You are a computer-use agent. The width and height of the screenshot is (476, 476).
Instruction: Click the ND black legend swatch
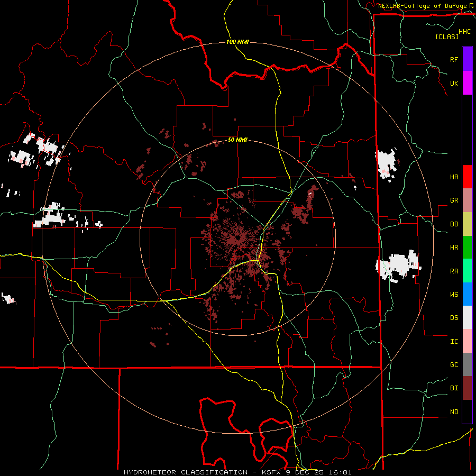coord(467,411)
